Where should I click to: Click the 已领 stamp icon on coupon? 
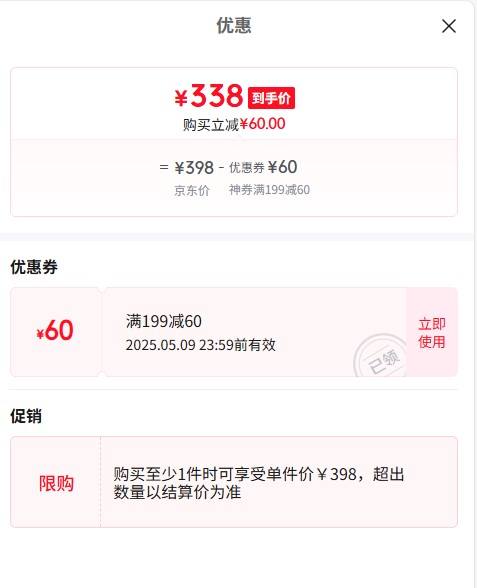pos(380,356)
